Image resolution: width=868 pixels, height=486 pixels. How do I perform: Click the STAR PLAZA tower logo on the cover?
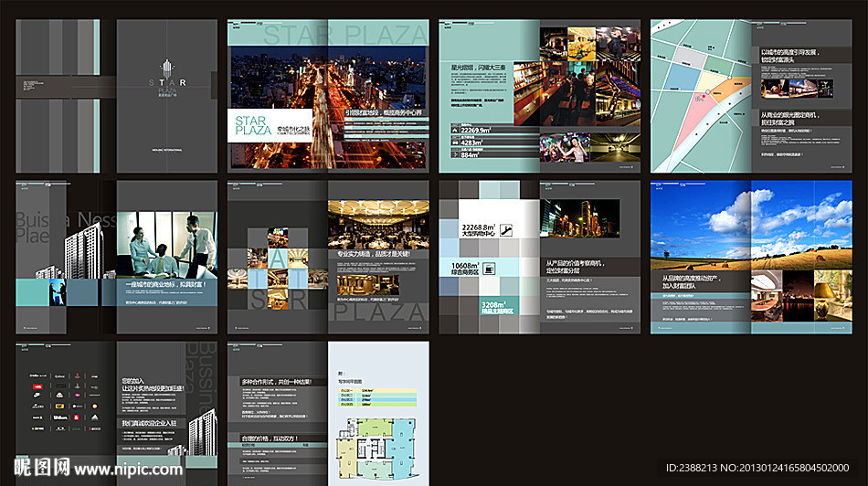pos(167,78)
